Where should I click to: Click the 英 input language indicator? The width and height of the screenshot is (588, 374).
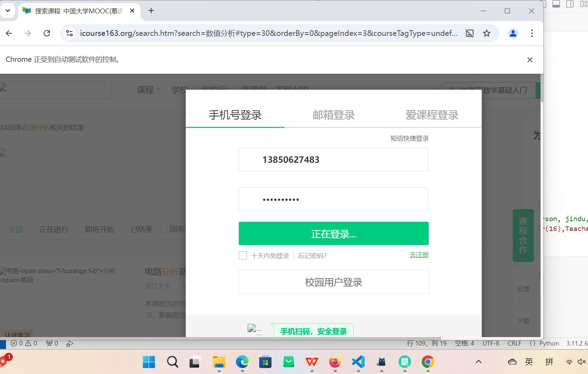pos(529,362)
